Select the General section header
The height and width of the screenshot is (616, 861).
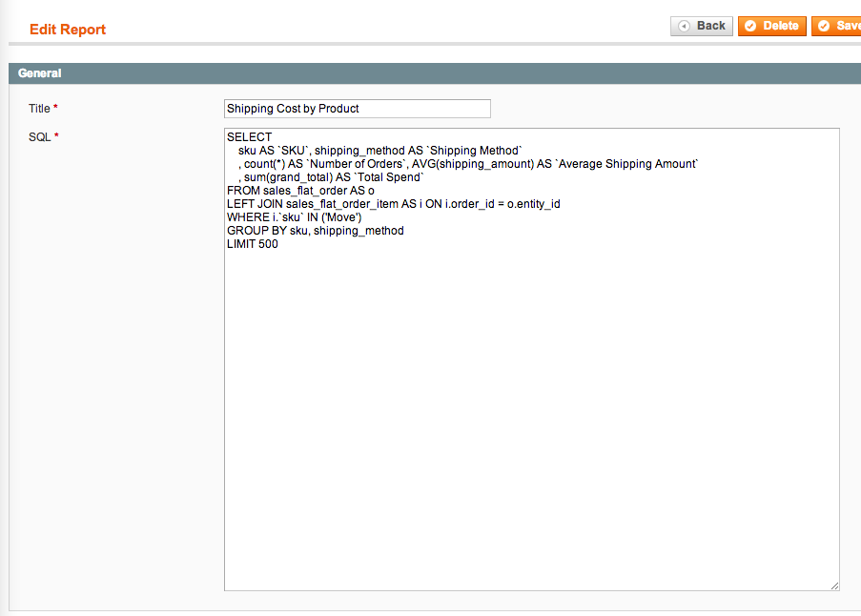pyautogui.click(x=40, y=73)
